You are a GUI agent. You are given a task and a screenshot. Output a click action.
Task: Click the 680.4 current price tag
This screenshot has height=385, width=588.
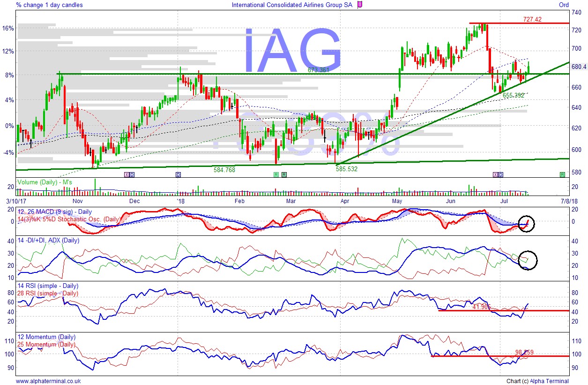click(579, 67)
